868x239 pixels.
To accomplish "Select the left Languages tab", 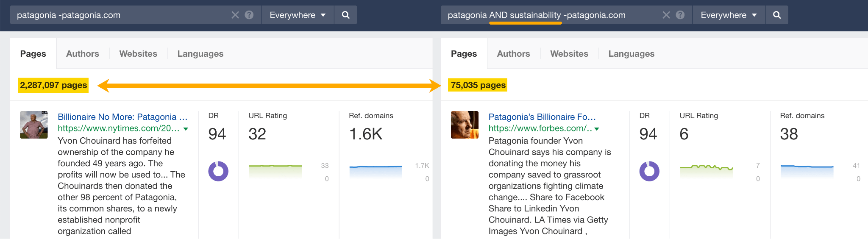I will pyautogui.click(x=200, y=54).
